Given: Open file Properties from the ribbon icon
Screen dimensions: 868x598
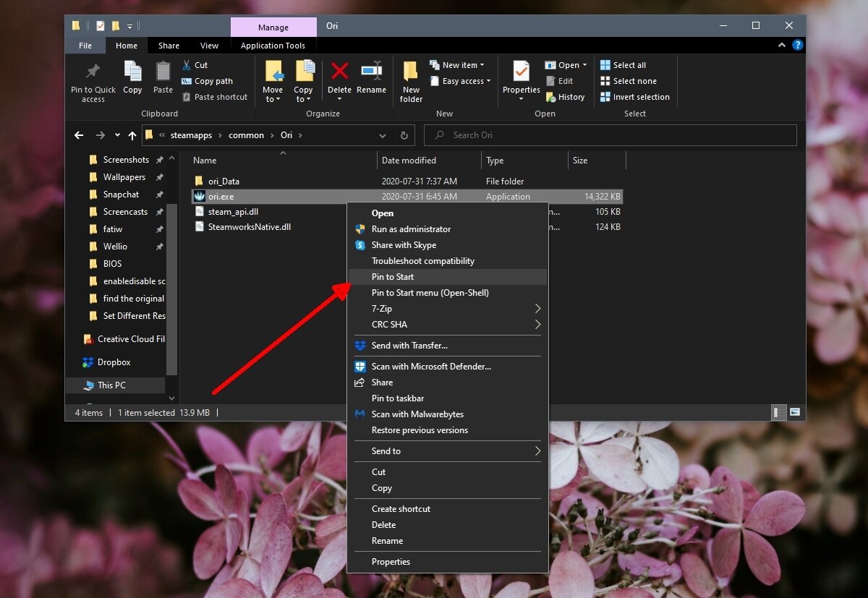Looking at the screenshot, I should tap(521, 80).
